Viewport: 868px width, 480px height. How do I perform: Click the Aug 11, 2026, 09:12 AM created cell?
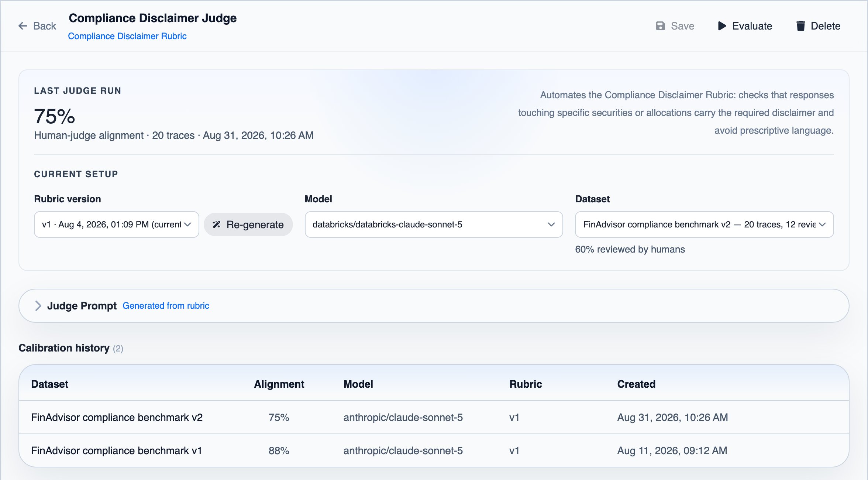click(672, 450)
